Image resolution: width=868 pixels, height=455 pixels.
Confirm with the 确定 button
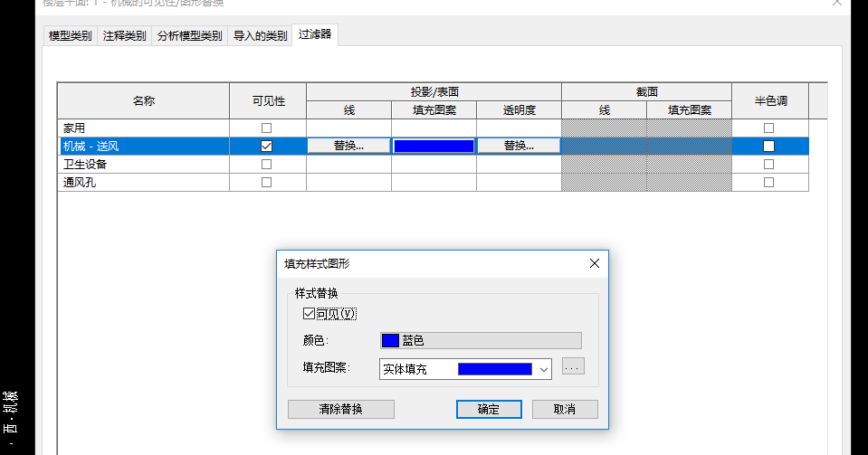click(x=489, y=409)
